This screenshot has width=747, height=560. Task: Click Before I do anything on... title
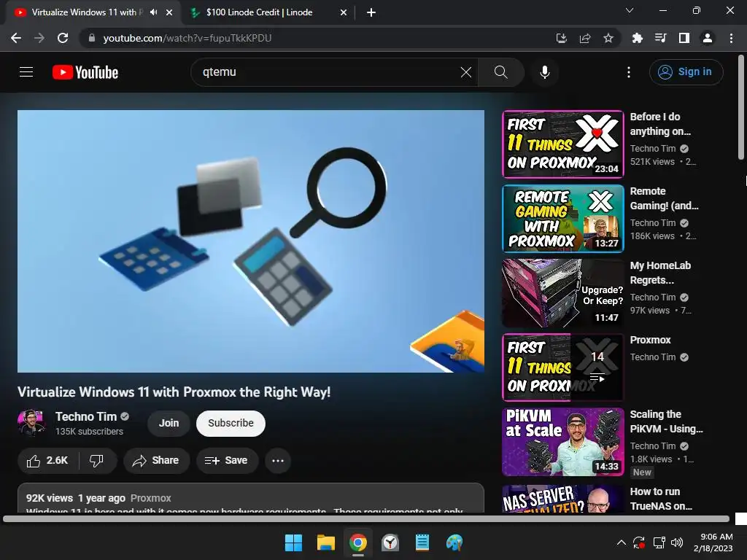(x=660, y=124)
